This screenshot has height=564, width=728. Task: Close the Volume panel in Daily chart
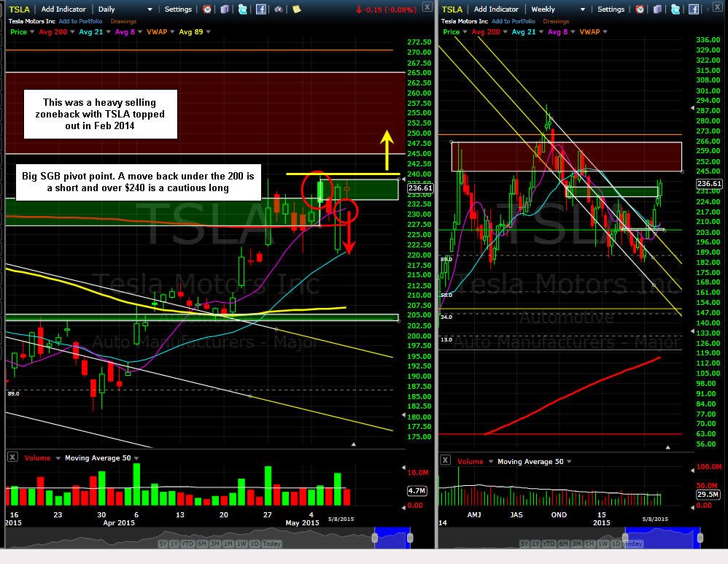(12, 457)
